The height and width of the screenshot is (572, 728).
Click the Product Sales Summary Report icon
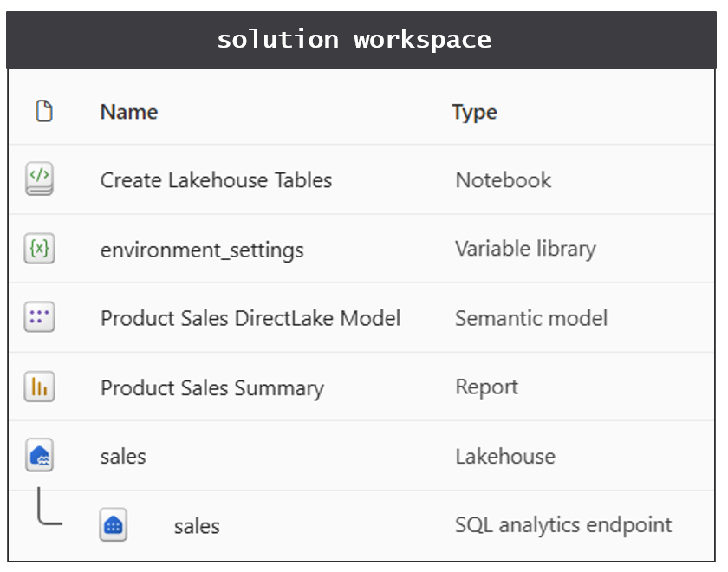[x=39, y=387]
